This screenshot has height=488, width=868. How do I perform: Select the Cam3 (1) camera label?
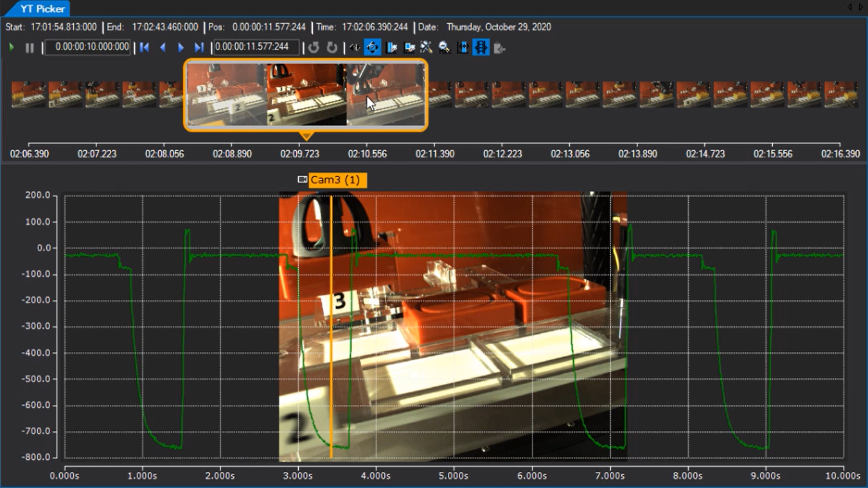click(338, 180)
